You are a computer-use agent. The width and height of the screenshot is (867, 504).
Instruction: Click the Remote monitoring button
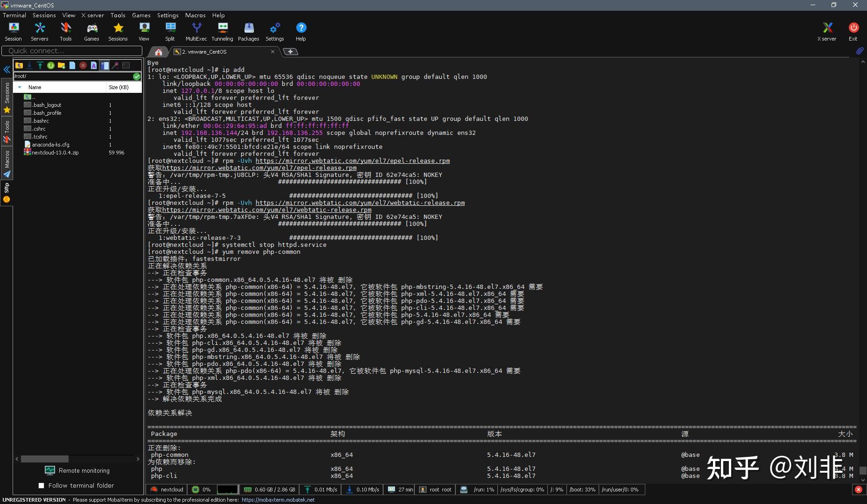coord(77,470)
